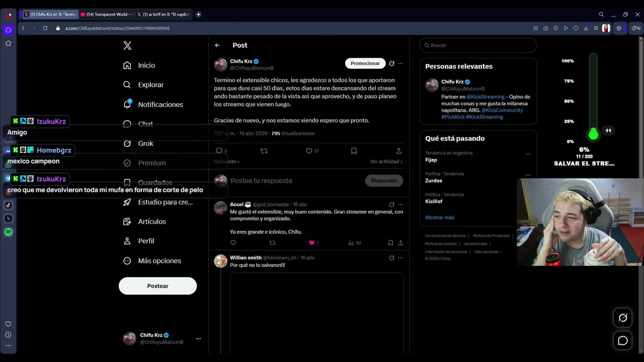Open Ver actividad link

point(386,161)
